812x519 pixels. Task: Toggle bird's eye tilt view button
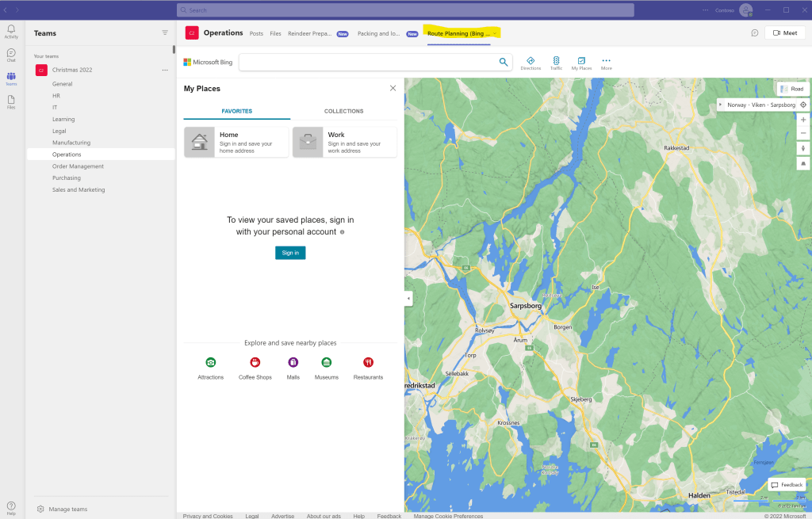(803, 162)
